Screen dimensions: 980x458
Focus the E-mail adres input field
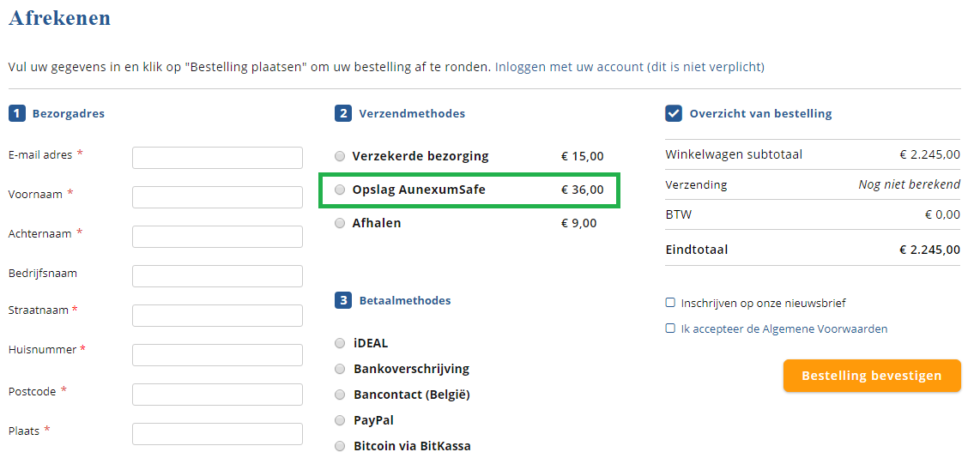(x=217, y=158)
